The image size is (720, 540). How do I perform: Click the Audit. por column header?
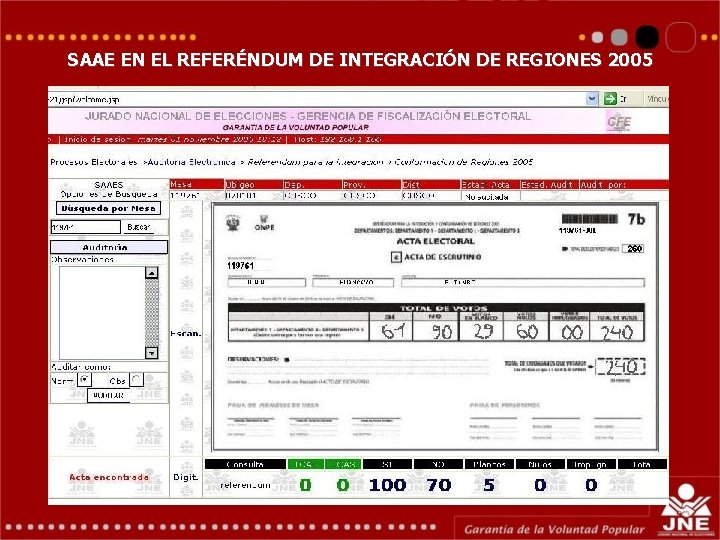coord(624,184)
